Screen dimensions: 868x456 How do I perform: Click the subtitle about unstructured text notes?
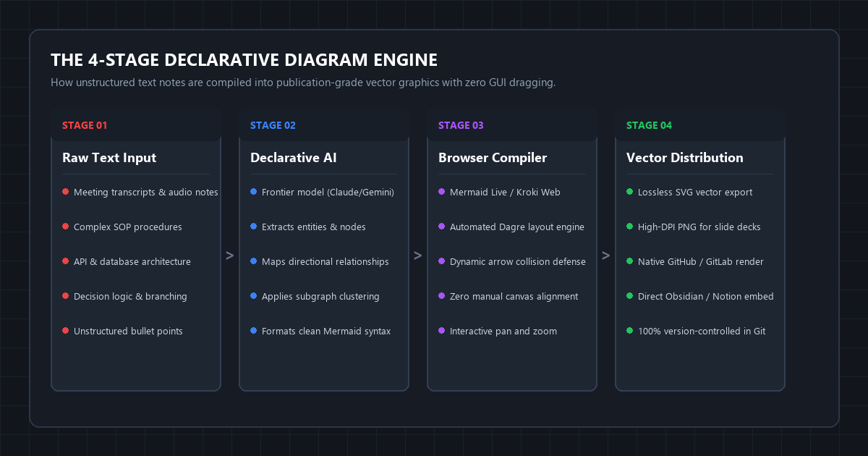click(303, 83)
